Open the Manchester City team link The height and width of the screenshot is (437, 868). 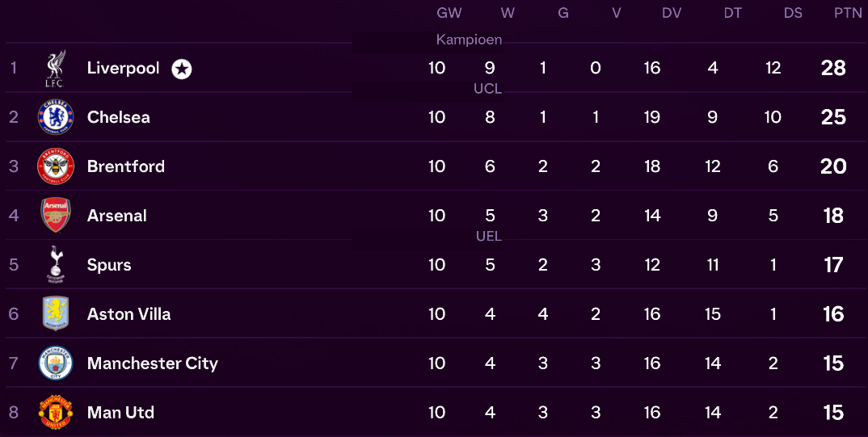tap(153, 363)
